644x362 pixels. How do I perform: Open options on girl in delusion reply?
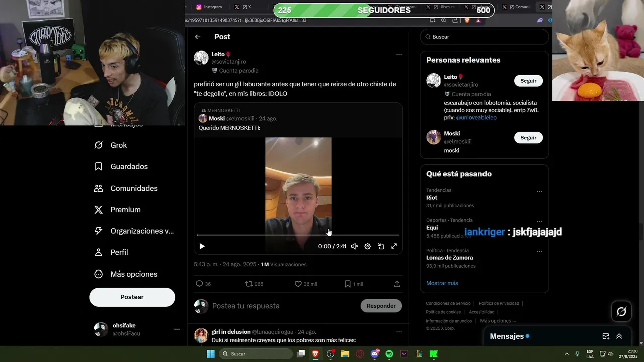[399, 332]
